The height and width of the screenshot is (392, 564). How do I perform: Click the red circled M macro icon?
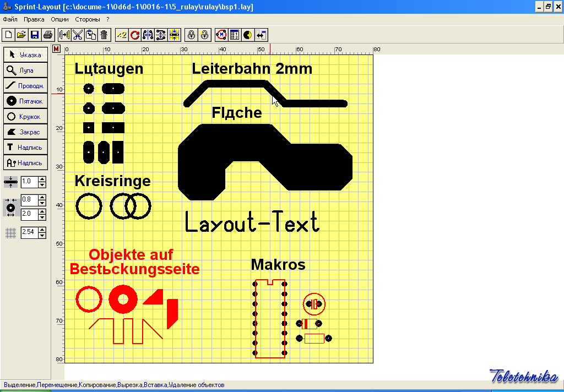click(x=221, y=35)
